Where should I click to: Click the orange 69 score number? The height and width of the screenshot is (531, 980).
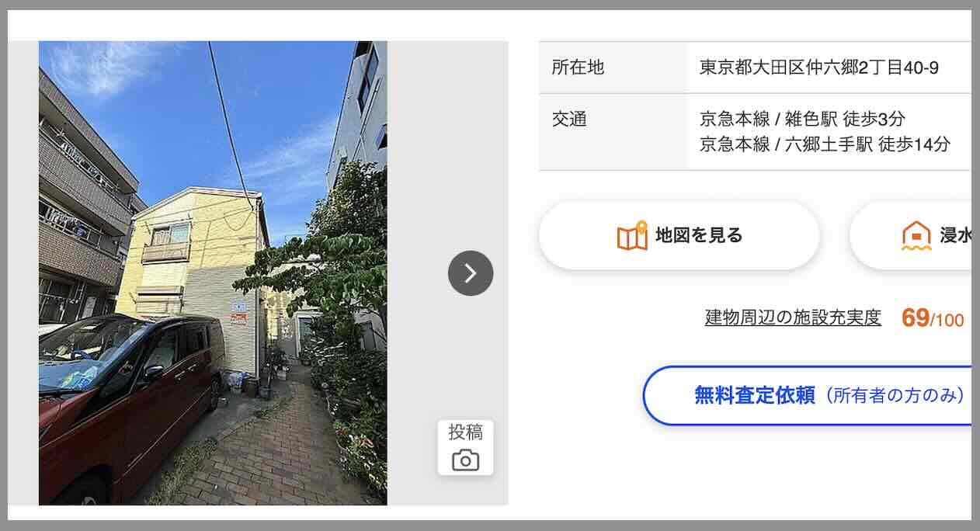click(x=916, y=318)
